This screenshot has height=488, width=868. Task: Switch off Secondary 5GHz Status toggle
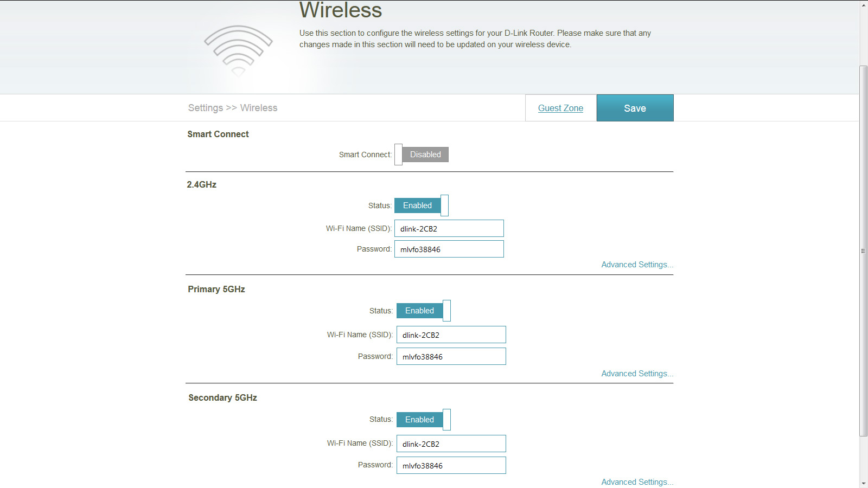tap(424, 420)
